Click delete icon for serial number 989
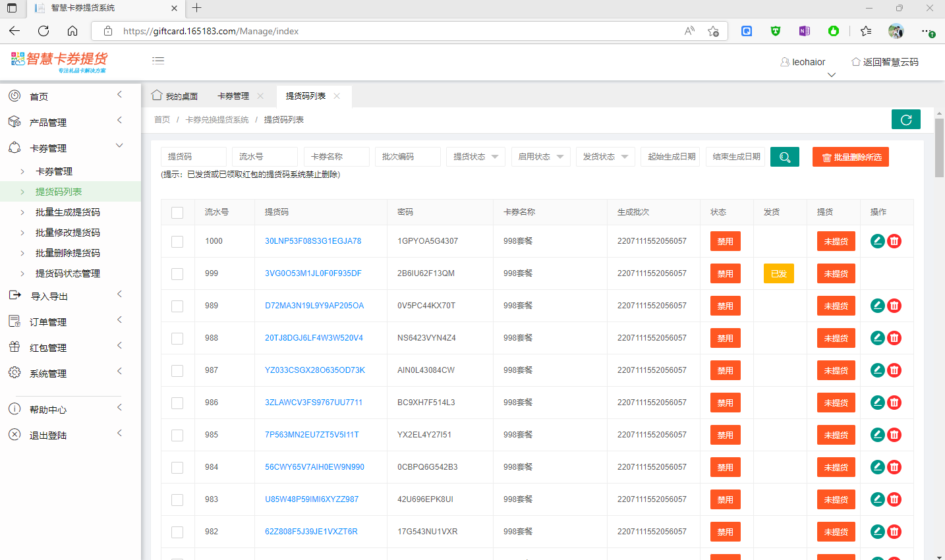 (894, 306)
